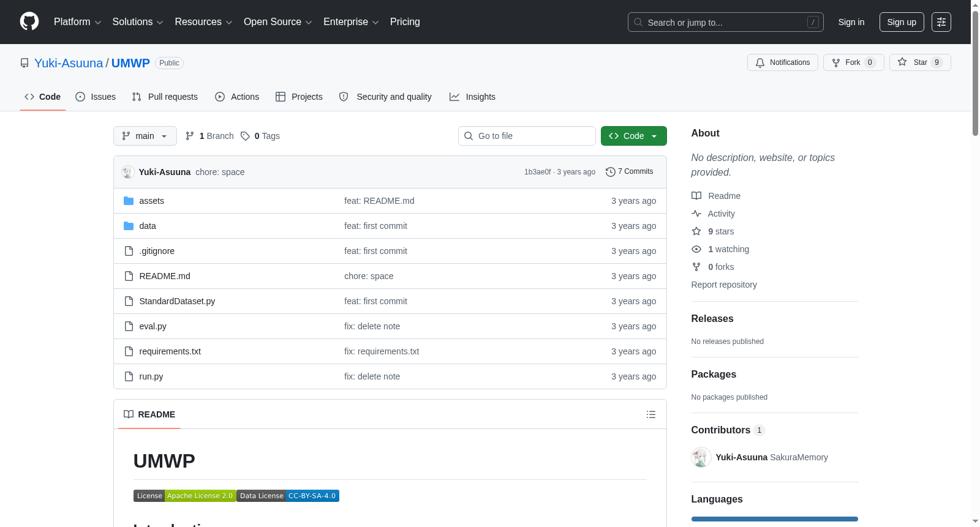Open the Yuki-Asuuna owner link in title
The image size is (980, 527).
click(69, 63)
